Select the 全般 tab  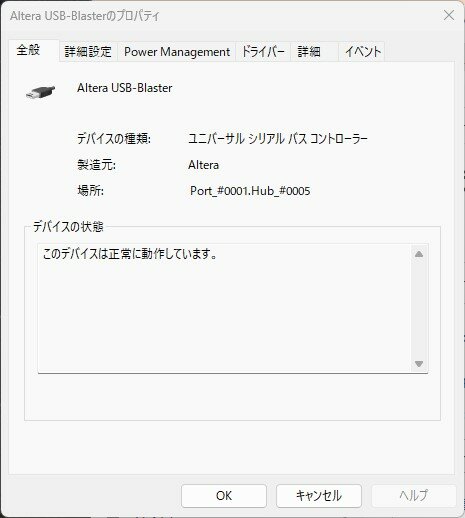coord(34,50)
